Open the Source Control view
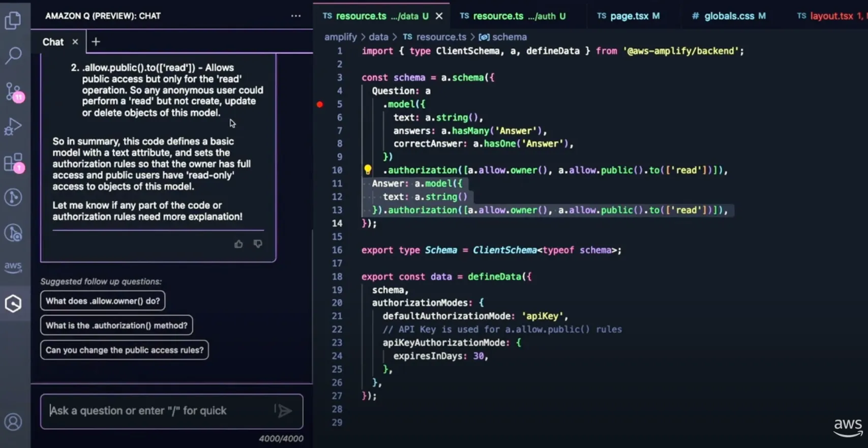This screenshot has height=448, width=868. click(14, 92)
